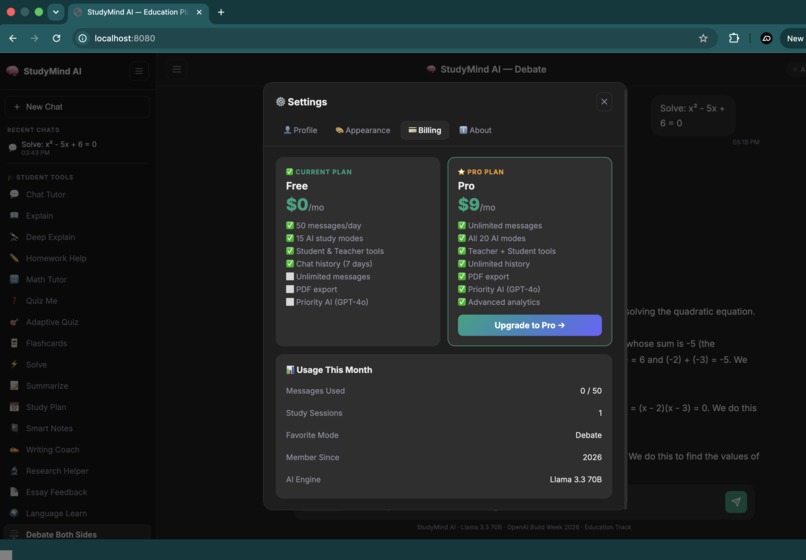
Task: Select Language Learn tool
Action: (x=77, y=513)
